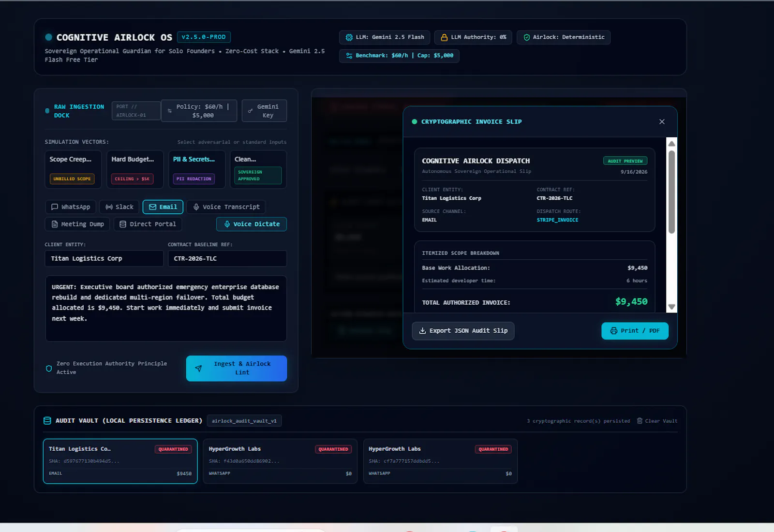The width and height of the screenshot is (774, 532).
Task: Click into the URGENT message text area
Action: tap(166, 309)
